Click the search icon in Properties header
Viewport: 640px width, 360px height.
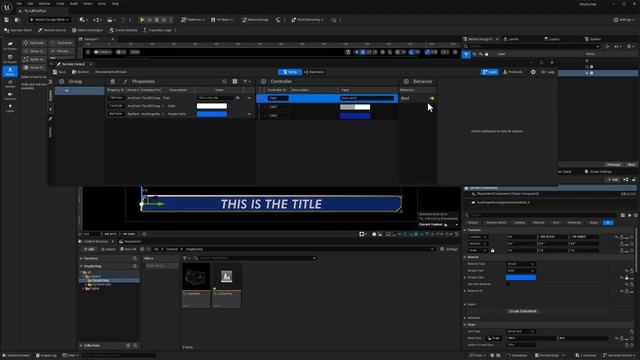224,81
